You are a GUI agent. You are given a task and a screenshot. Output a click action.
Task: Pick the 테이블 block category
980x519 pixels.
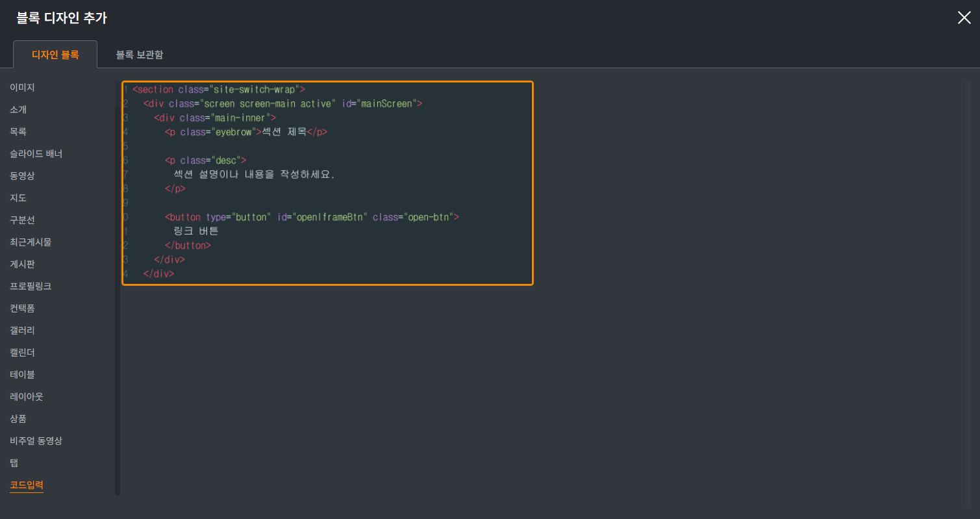click(22, 374)
